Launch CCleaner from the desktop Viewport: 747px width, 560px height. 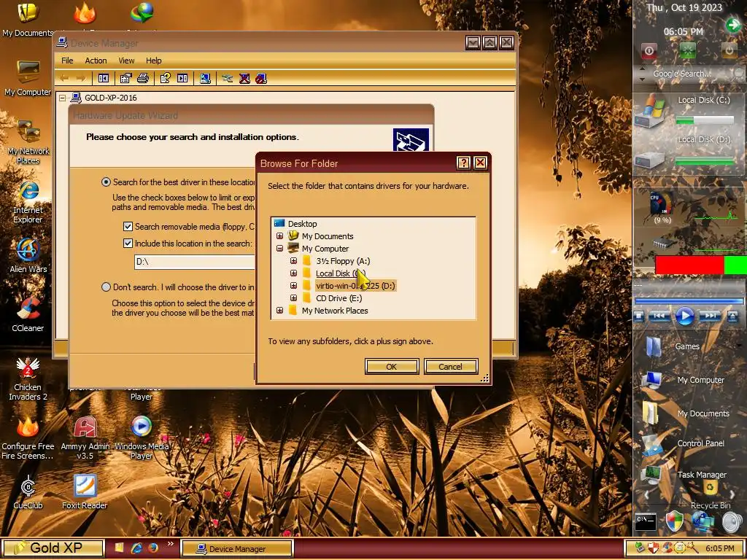28,314
